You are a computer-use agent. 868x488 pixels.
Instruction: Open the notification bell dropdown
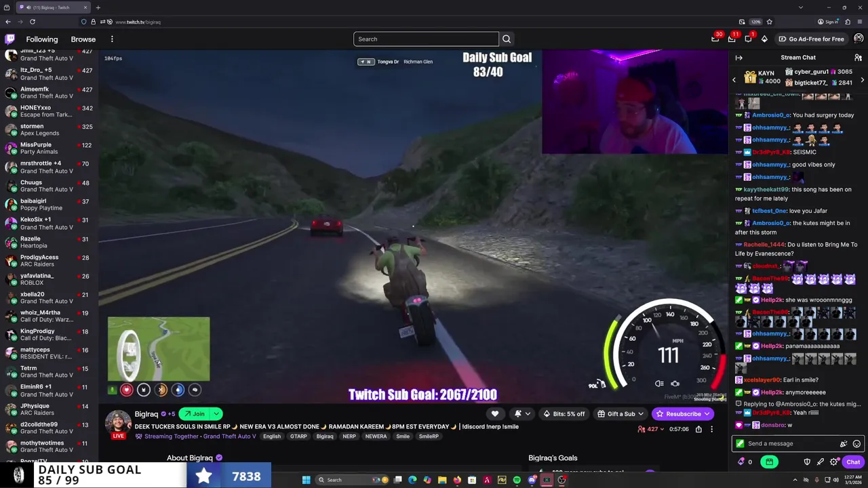tap(522, 414)
